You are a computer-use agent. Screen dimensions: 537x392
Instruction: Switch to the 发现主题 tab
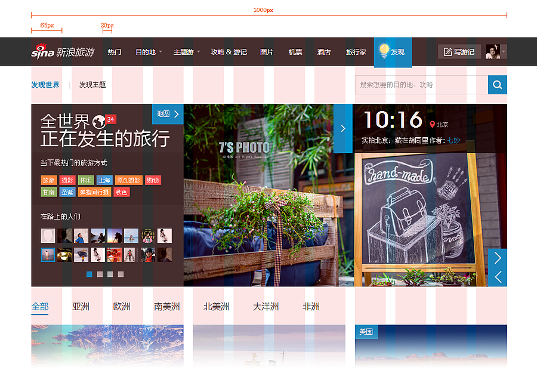click(x=92, y=85)
